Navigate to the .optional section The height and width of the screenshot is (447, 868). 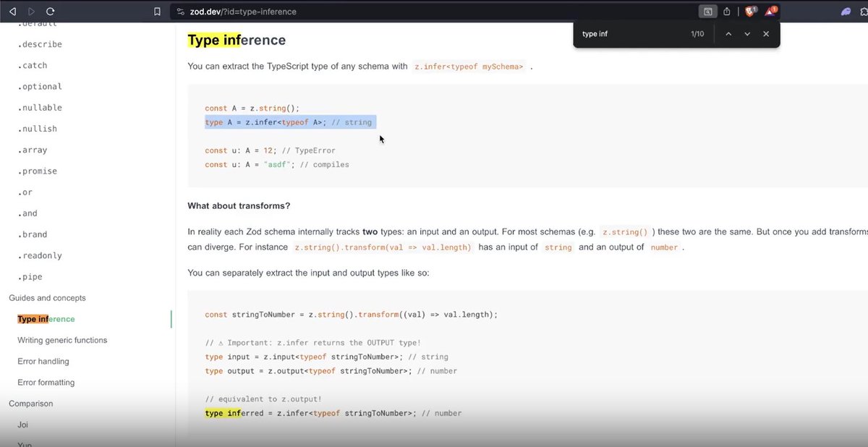tap(40, 87)
